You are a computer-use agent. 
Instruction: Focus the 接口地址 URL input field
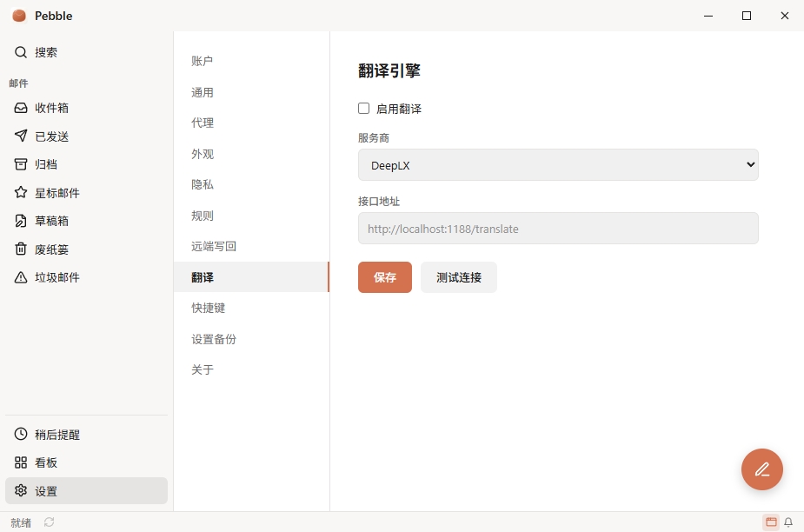pos(558,229)
